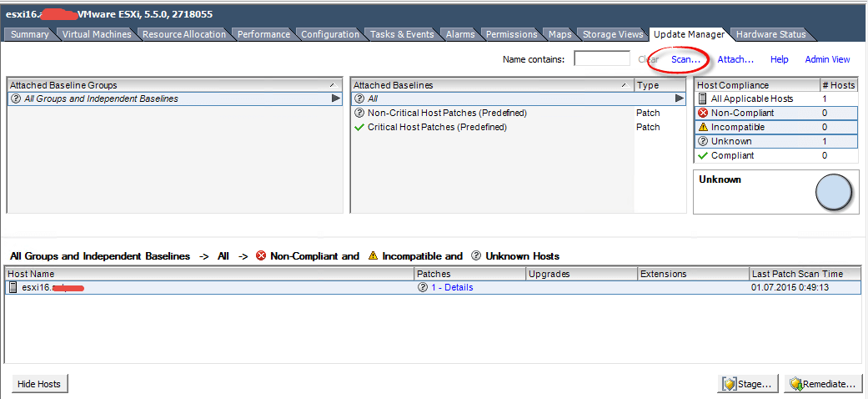Open the Attach... link
Viewport: 868px width, 399px height.
[735, 59]
